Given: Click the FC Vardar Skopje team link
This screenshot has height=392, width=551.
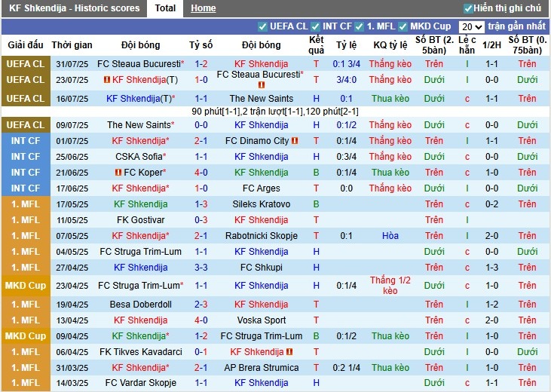Looking at the screenshot, I should point(140,383).
